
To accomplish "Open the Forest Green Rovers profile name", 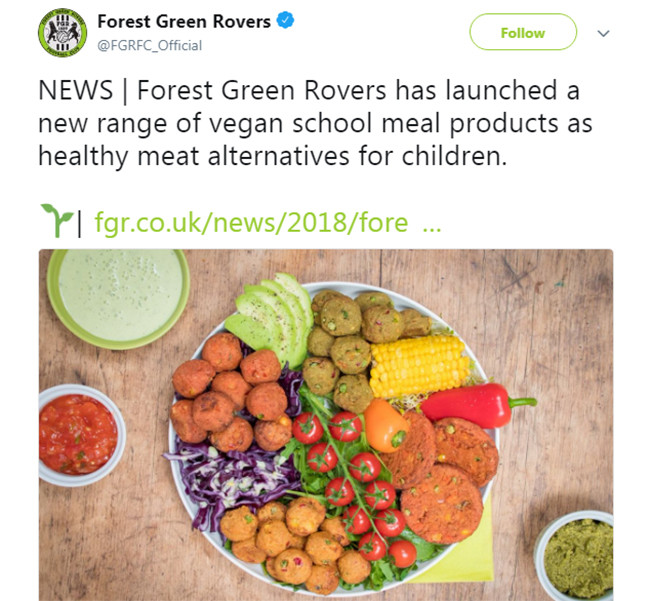I will pos(185,21).
